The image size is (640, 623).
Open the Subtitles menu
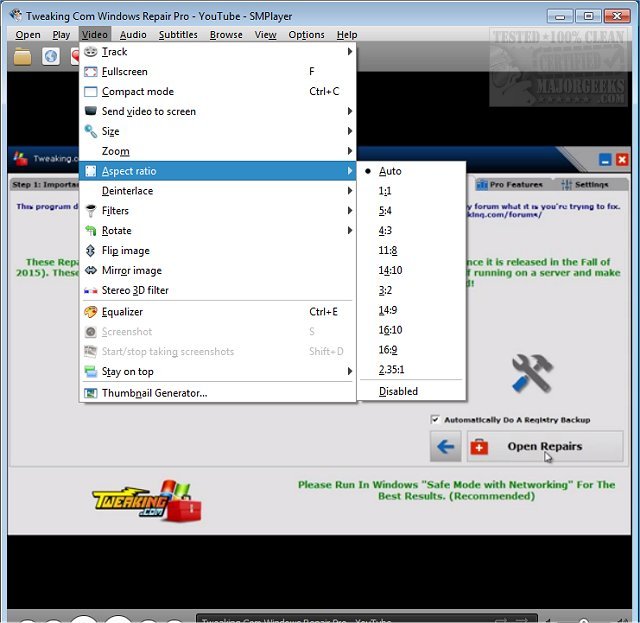(x=178, y=35)
